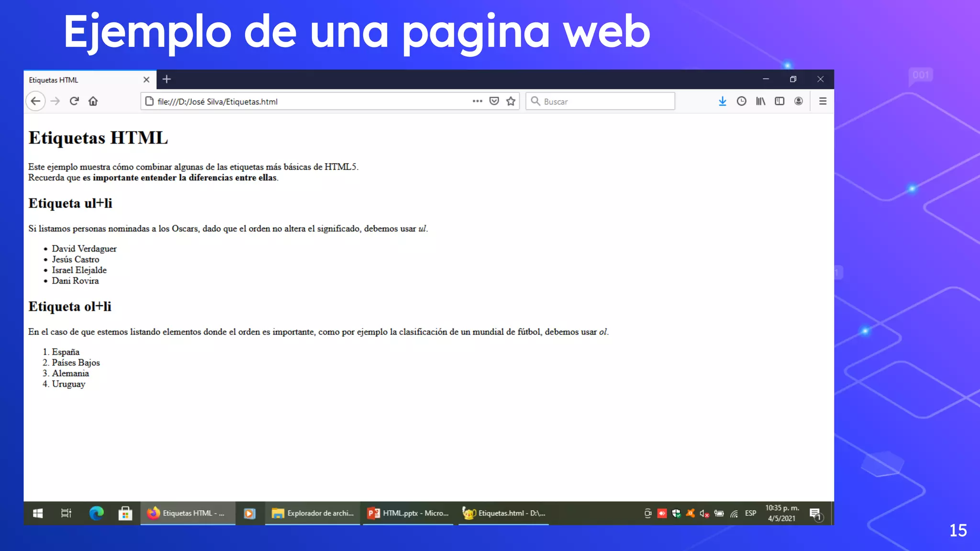Open the Firefox hamburger menu
This screenshot has height=551, width=980.
click(823, 101)
